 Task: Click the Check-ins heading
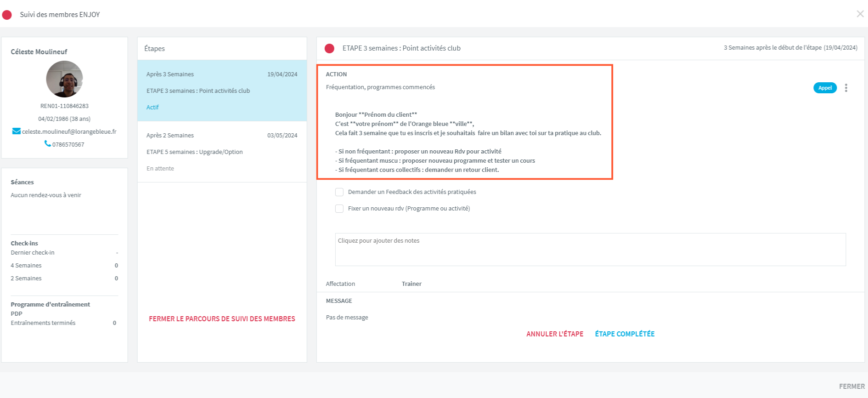click(x=24, y=243)
